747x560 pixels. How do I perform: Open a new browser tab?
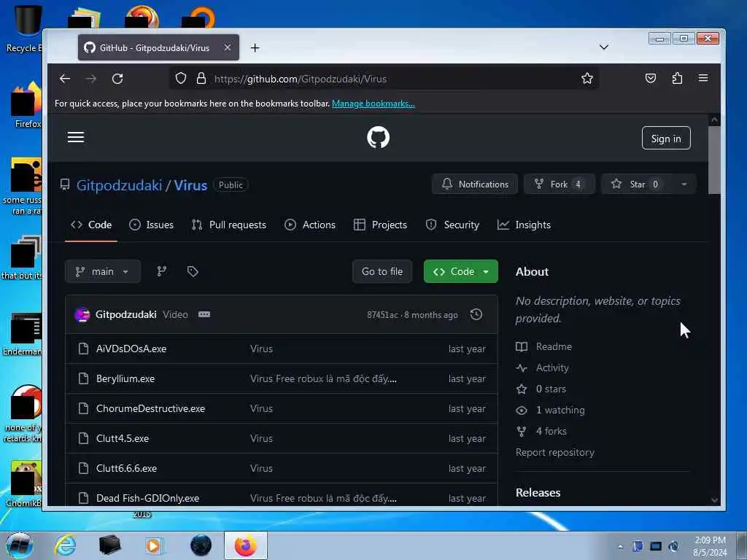pyautogui.click(x=255, y=47)
